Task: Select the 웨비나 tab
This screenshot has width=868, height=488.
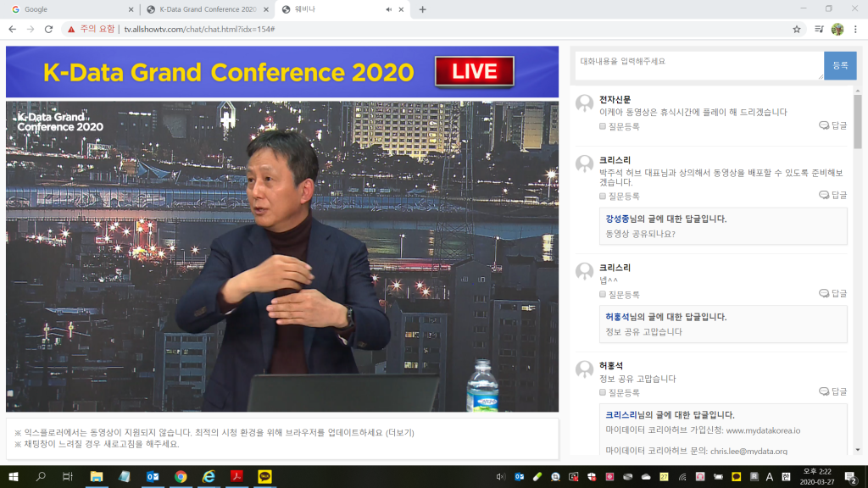Action: [342, 9]
